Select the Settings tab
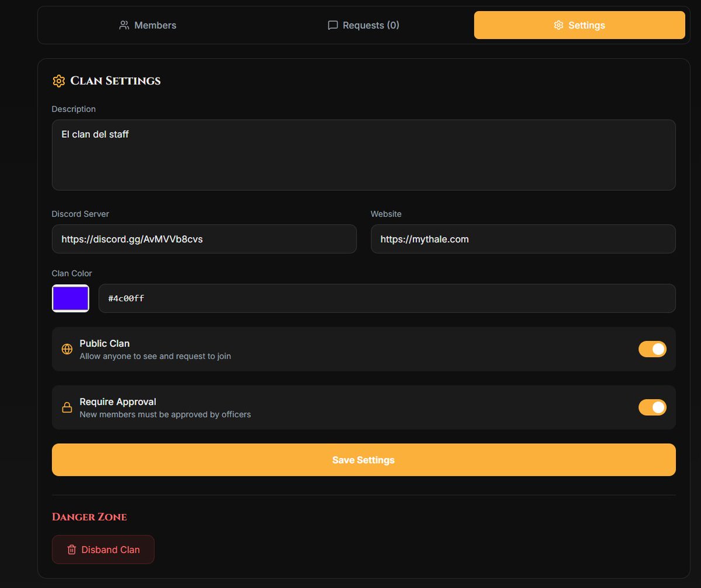 click(579, 25)
